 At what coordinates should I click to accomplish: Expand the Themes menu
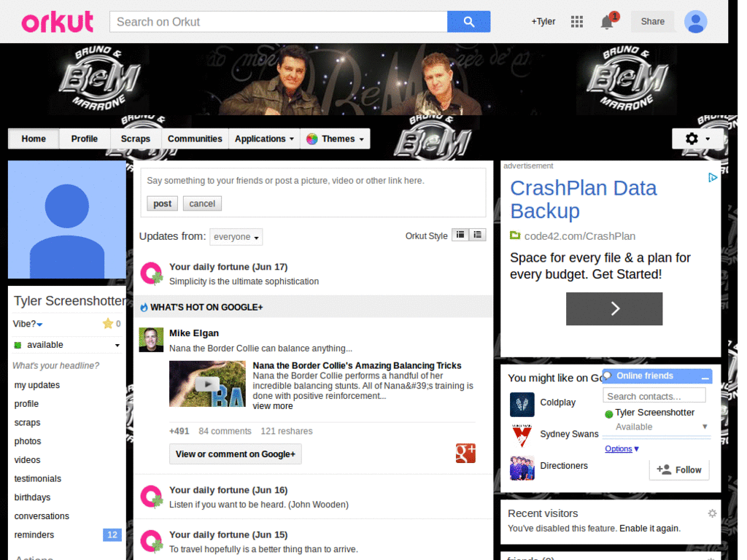coord(336,139)
